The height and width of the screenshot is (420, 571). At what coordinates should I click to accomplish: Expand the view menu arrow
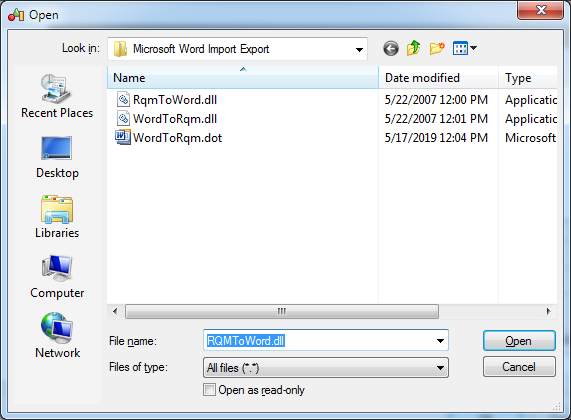[473, 48]
